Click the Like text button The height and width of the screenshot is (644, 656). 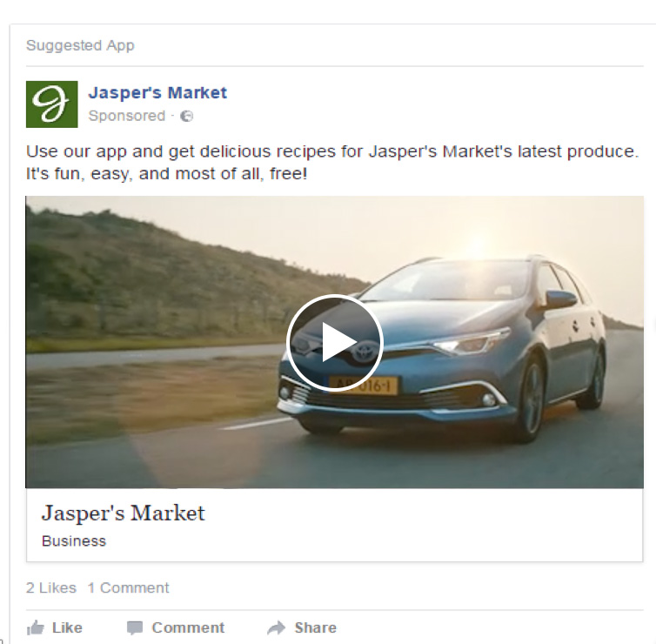[67, 627]
